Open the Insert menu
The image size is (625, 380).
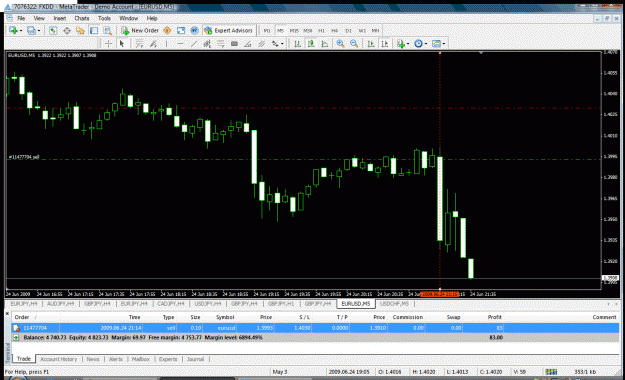pyautogui.click(x=60, y=18)
